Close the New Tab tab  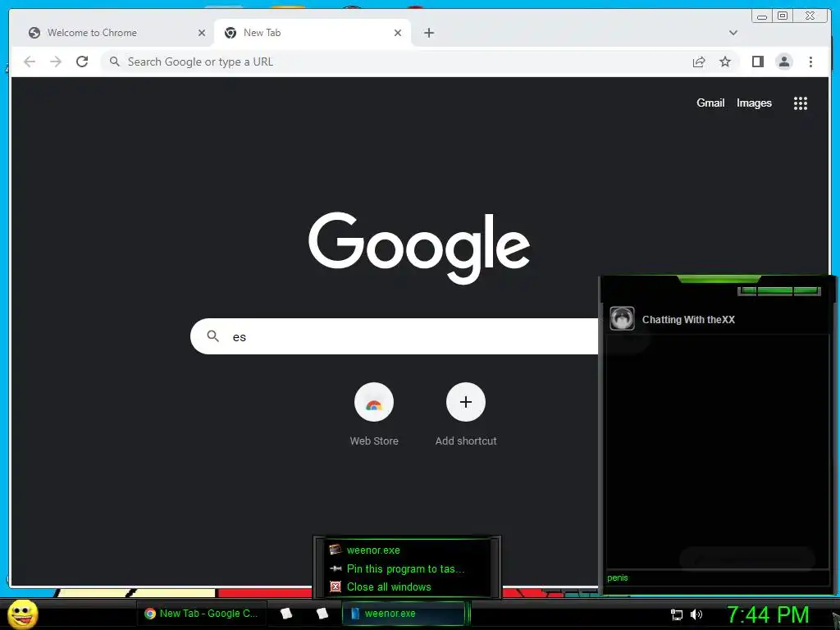(x=398, y=33)
